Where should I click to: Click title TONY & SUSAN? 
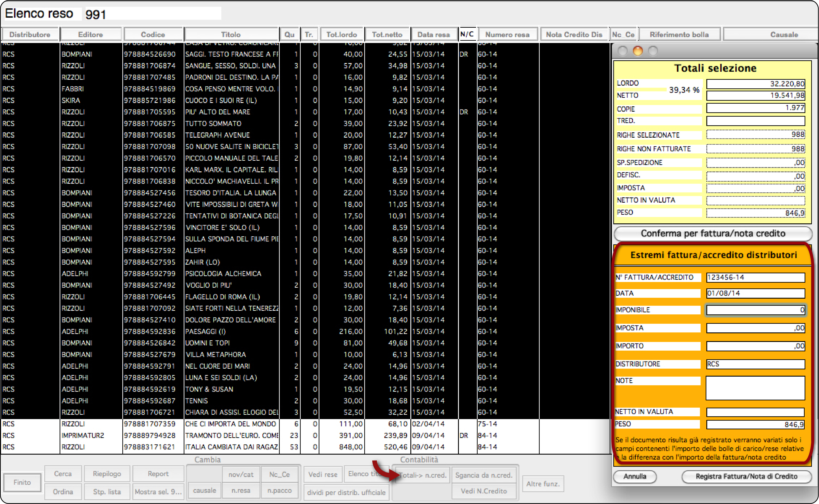point(209,389)
